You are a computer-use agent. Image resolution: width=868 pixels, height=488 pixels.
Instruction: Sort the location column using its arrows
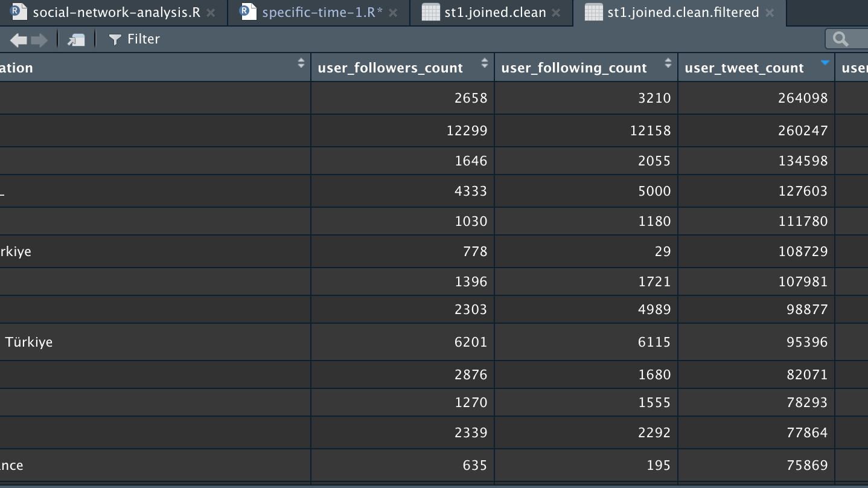tap(301, 63)
